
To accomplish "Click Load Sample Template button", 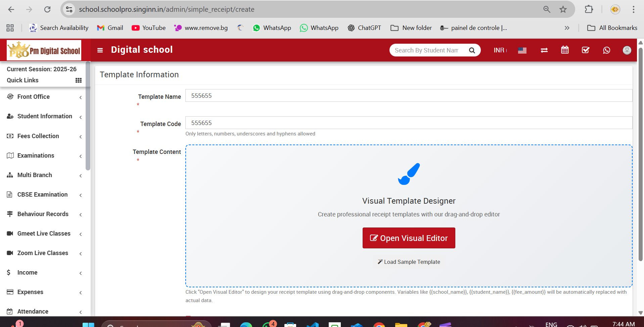I will click(x=409, y=262).
